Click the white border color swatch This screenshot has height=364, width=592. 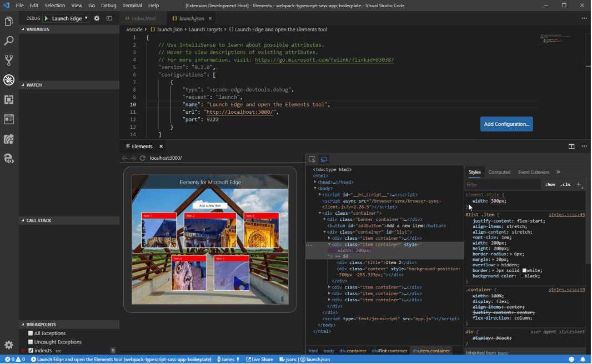pos(524,270)
